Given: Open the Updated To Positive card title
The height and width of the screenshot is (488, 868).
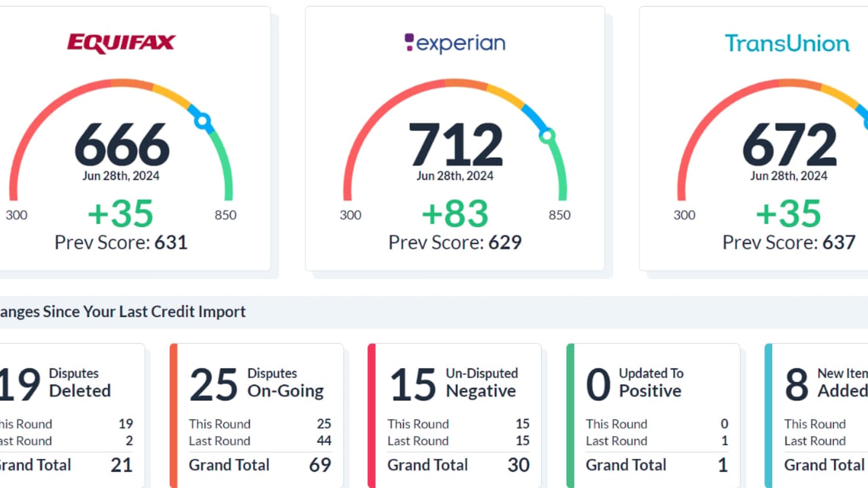Looking at the screenshot, I should click(x=651, y=383).
